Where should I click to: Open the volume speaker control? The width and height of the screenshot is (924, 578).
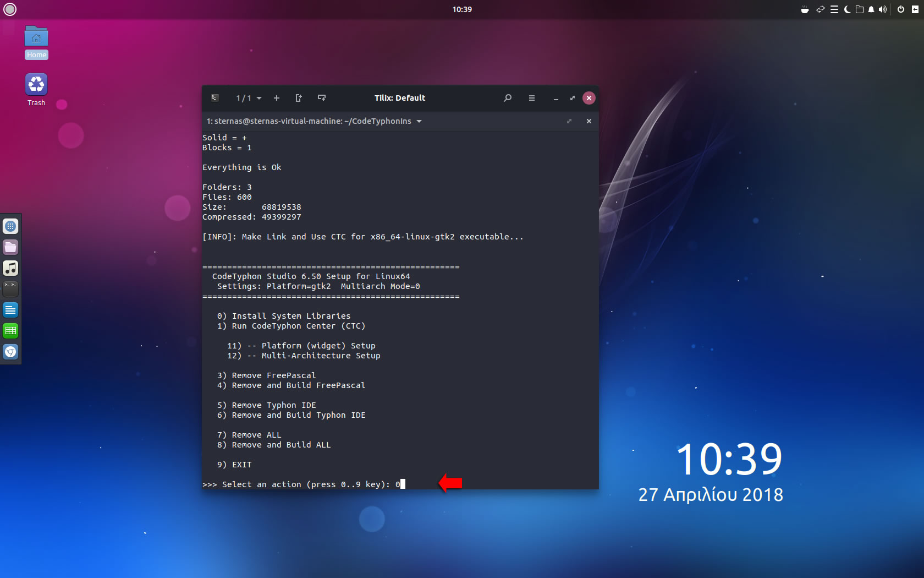pos(883,9)
